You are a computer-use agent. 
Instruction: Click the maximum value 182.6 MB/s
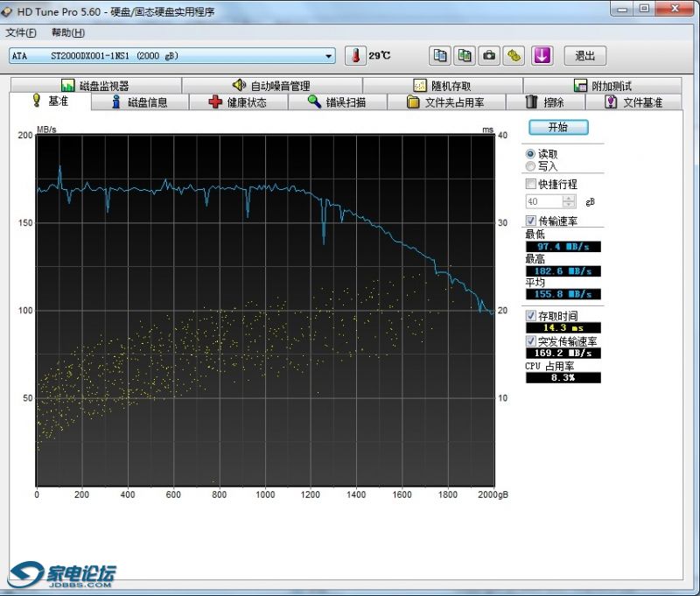point(563,271)
